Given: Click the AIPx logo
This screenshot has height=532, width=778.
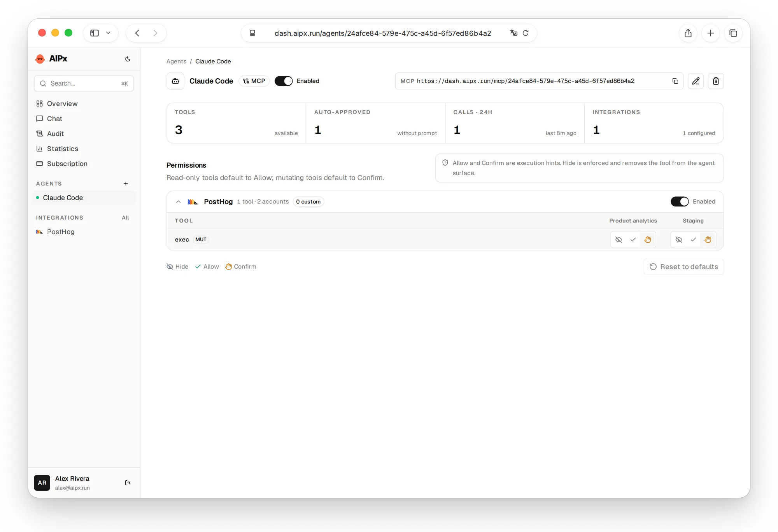Looking at the screenshot, I should 51,59.
